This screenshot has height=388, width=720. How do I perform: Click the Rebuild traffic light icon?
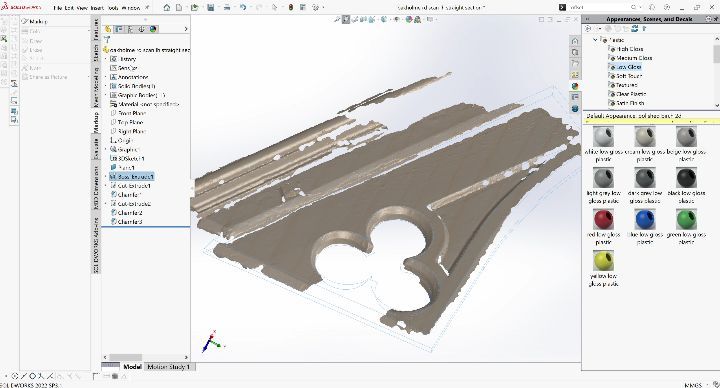click(290, 7)
